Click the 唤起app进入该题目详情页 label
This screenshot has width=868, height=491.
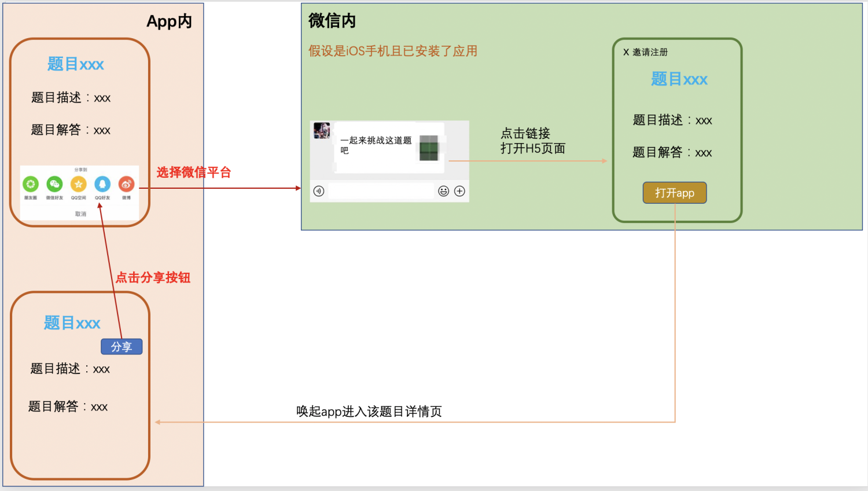click(x=369, y=411)
